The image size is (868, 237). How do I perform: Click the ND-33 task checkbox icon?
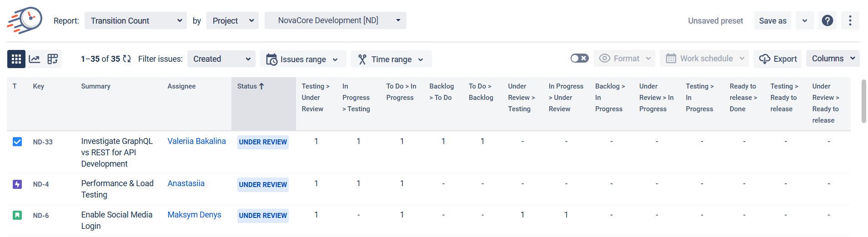(x=17, y=142)
